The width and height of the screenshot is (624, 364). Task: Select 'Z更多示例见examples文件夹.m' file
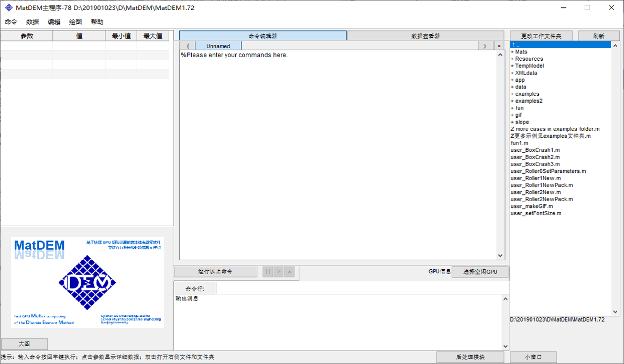tap(560, 136)
